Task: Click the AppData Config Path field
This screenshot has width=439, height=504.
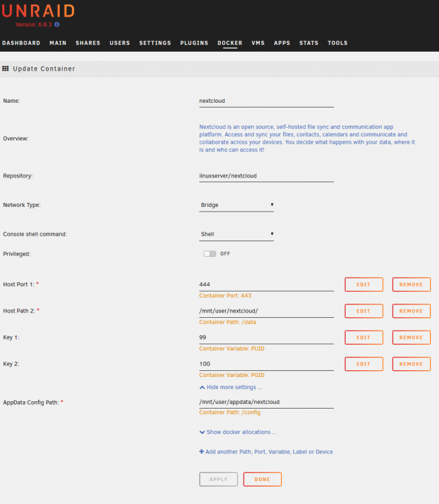Action: pos(266,402)
